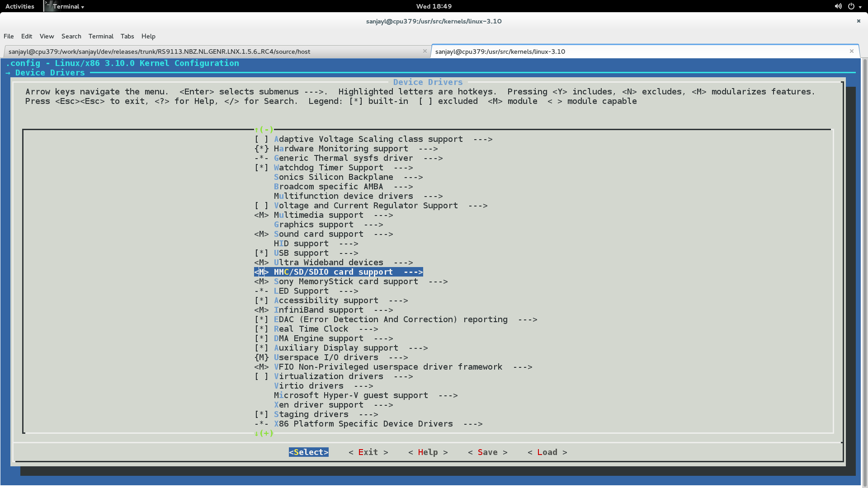The width and height of the screenshot is (868, 488).
Task: Click on Terminal menu item
Action: 100,36
